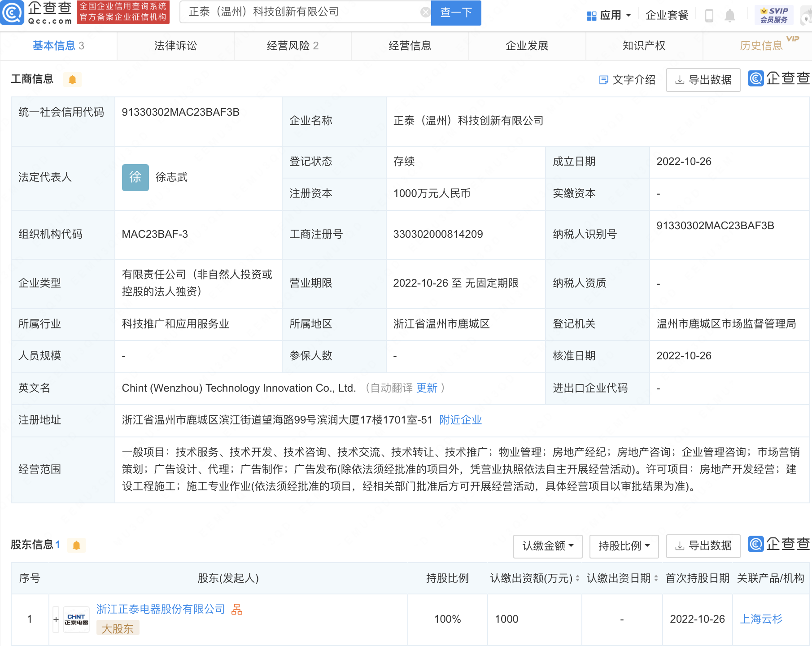This screenshot has height=646, width=812.
Task: Open the 认缴金额 filter dropdown
Action: click(x=548, y=546)
